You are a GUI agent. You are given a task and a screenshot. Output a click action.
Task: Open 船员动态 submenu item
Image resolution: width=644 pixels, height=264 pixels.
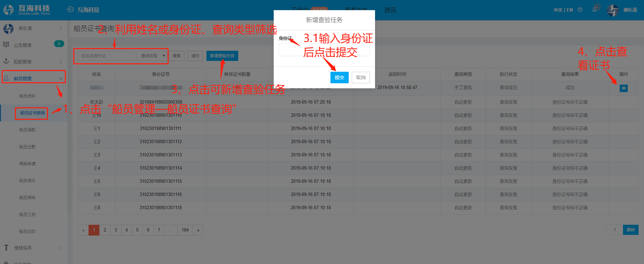click(27, 232)
